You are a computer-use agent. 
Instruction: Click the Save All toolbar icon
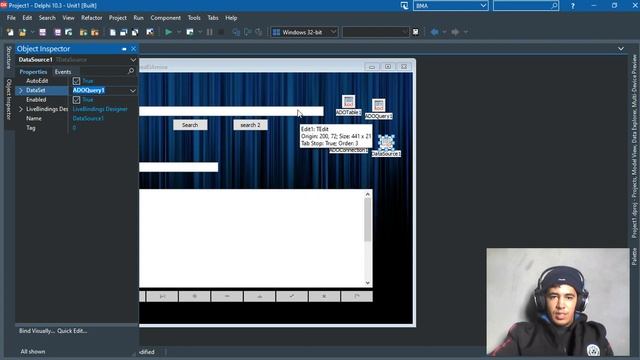pos(58,32)
